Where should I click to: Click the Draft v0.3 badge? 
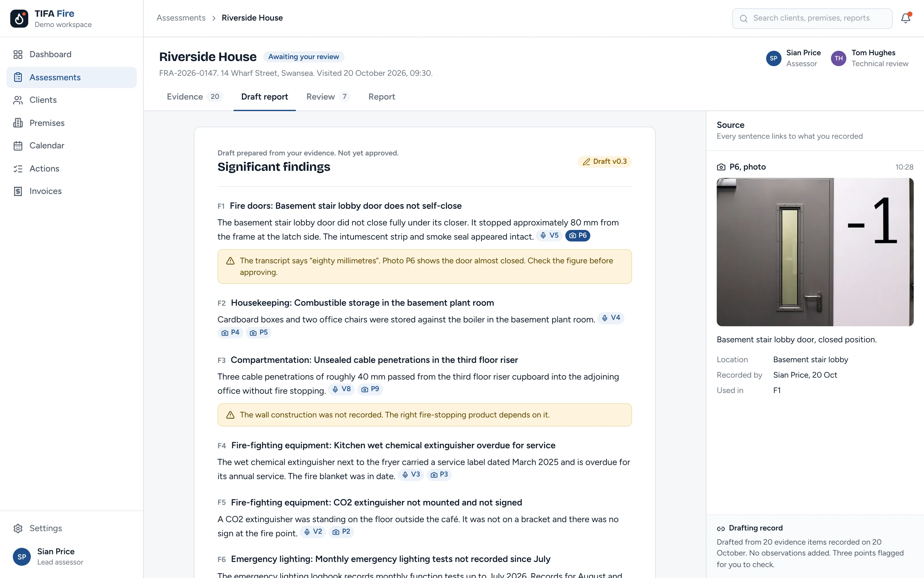605,162
